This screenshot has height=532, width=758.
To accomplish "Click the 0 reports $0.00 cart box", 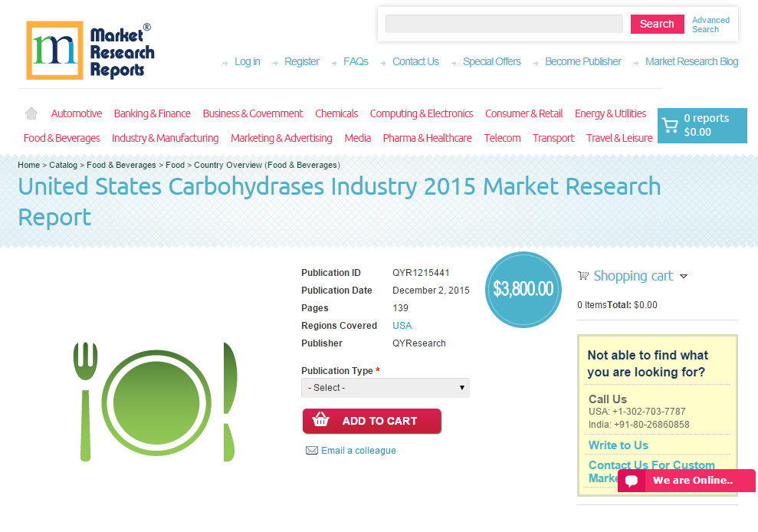I will (x=702, y=126).
